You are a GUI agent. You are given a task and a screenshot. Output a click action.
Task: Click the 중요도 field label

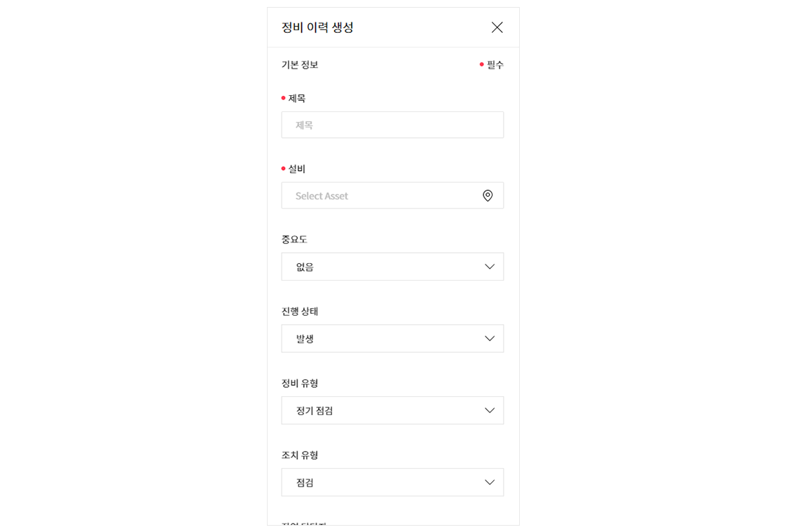click(294, 239)
